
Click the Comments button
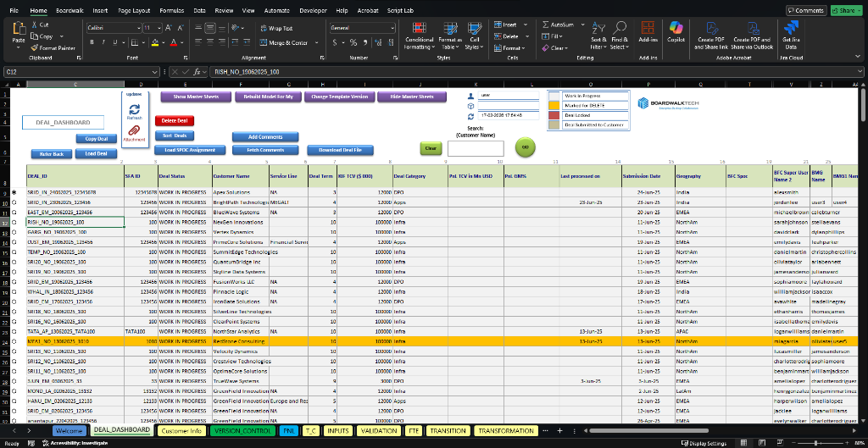click(x=807, y=10)
